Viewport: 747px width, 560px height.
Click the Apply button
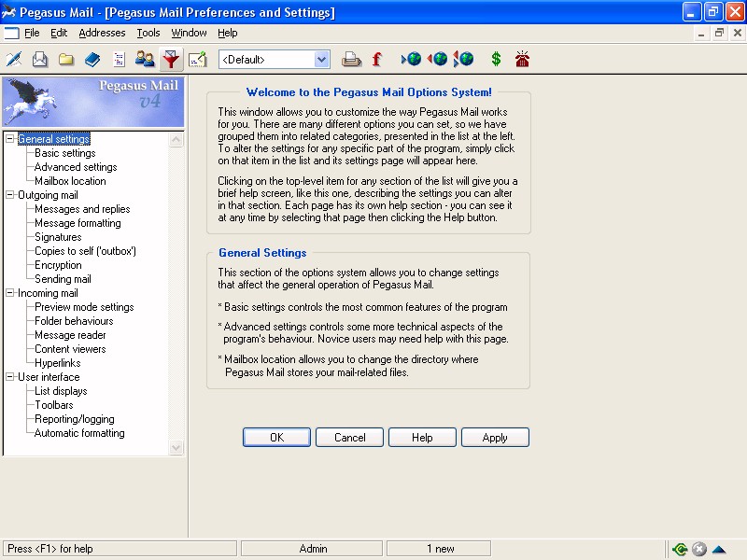(x=495, y=437)
